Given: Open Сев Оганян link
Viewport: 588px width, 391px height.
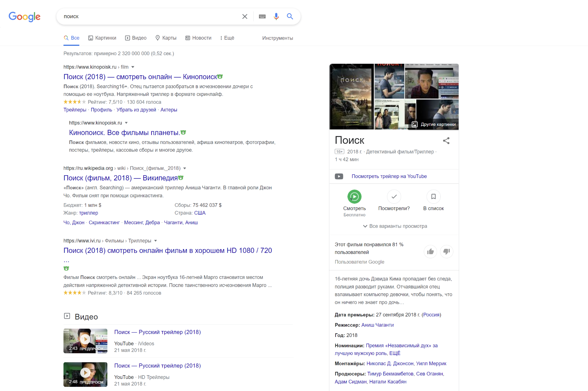Looking at the screenshot, I should [x=430, y=374].
